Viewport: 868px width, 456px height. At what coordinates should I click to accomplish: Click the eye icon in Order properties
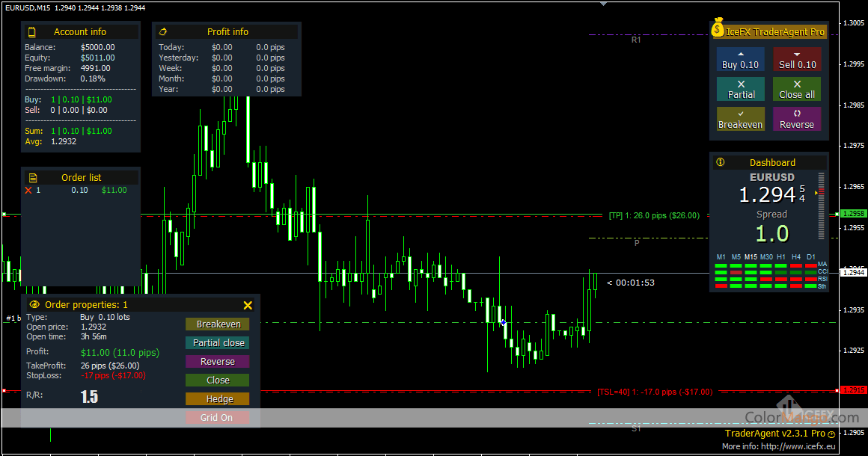pos(34,304)
